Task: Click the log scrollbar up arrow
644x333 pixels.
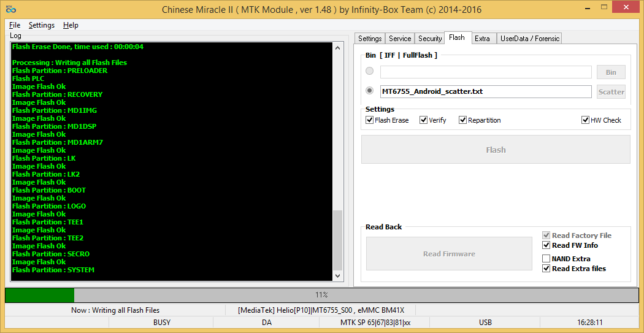Action: tap(337, 48)
